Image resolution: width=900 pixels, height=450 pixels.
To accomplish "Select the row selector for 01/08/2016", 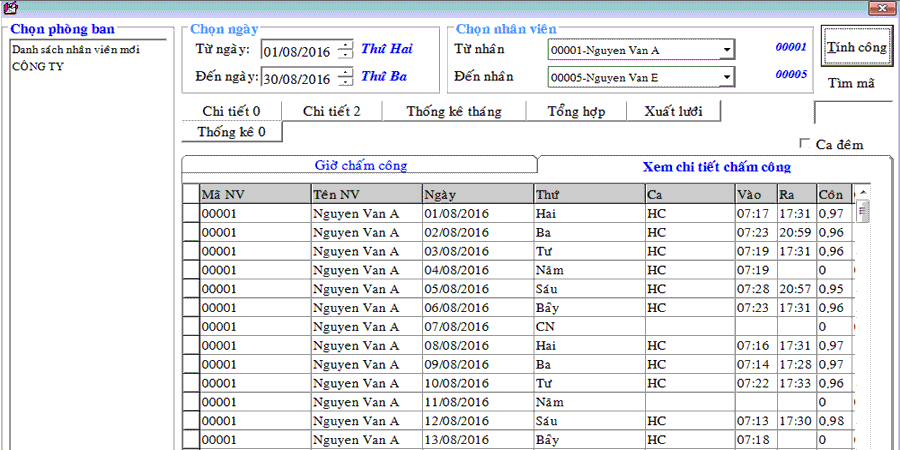I will coord(191,214).
